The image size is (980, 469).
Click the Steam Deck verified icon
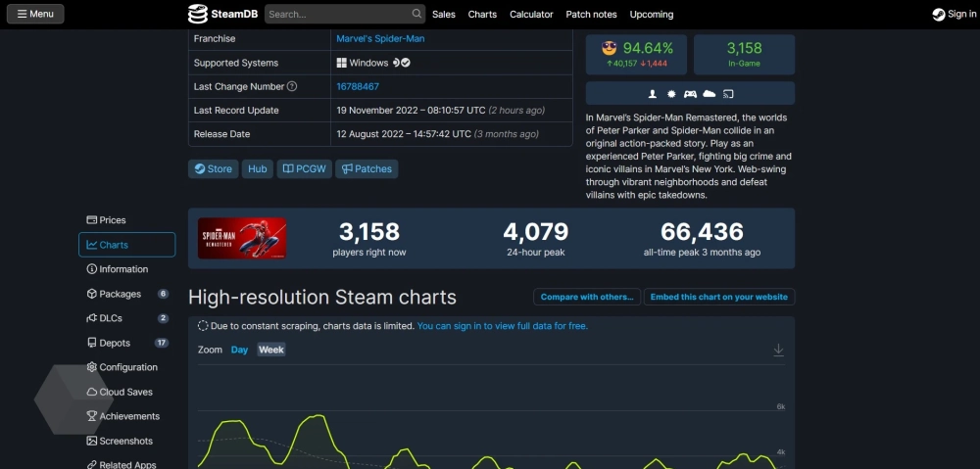click(401, 63)
